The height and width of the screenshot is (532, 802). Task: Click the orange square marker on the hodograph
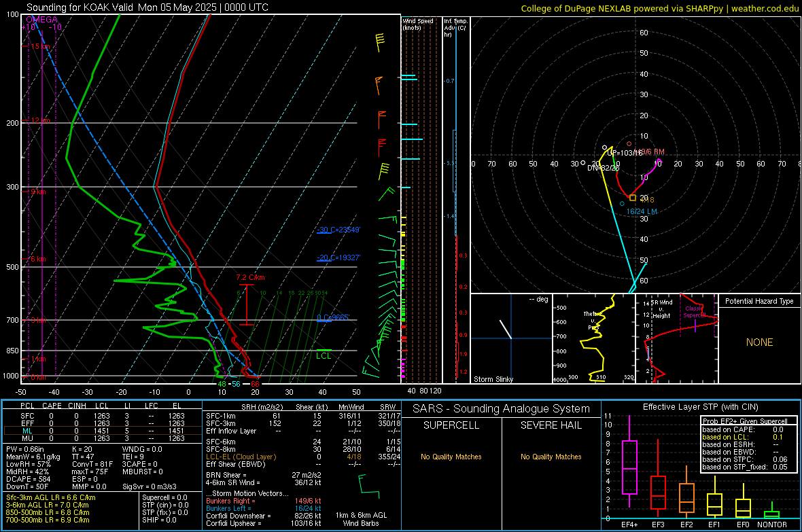click(x=633, y=198)
